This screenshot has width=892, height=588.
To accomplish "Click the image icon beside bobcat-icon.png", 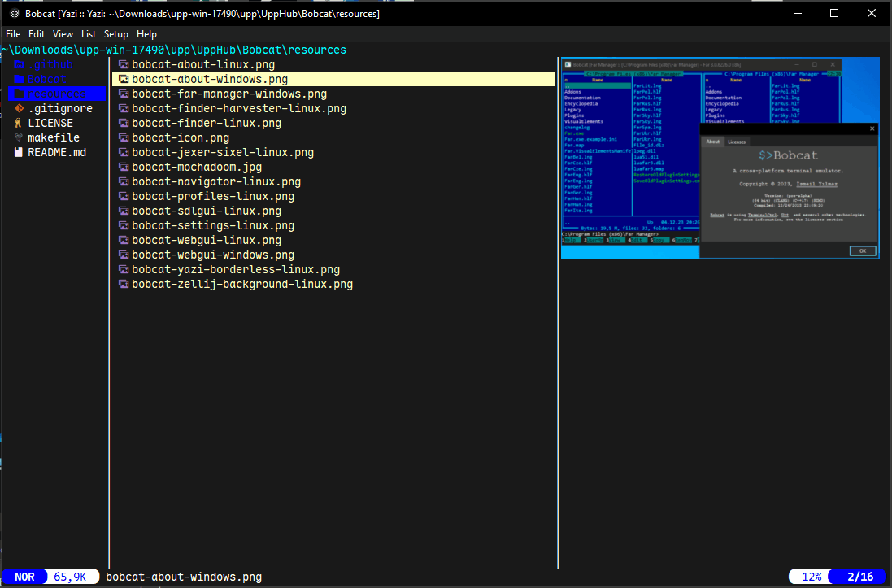I will [124, 137].
